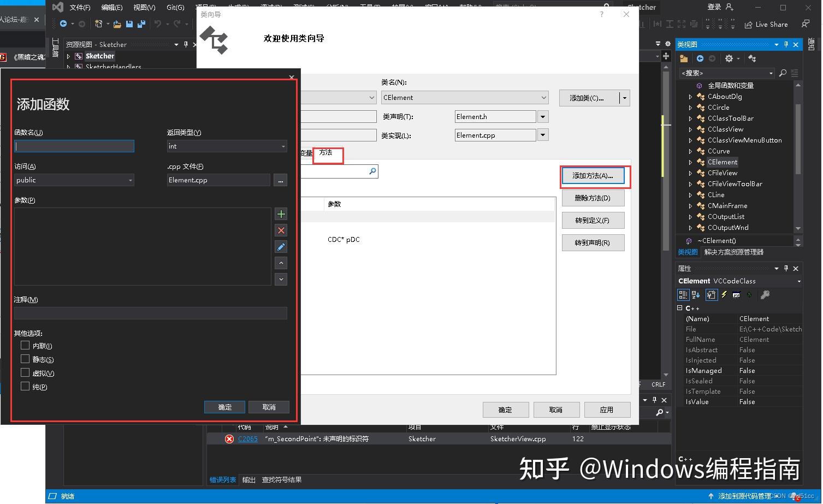Open the Git(G) menu
This screenshot has height=504, width=823.
[x=175, y=7]
